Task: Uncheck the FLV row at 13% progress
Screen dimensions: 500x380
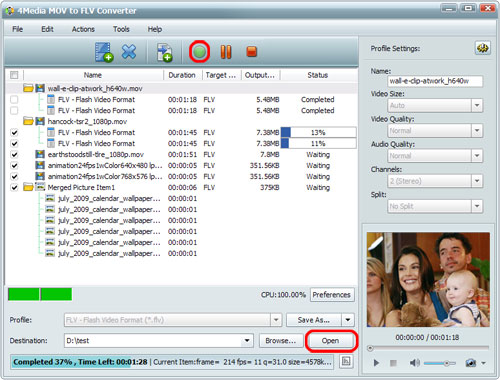Action: tap(14, 132)
